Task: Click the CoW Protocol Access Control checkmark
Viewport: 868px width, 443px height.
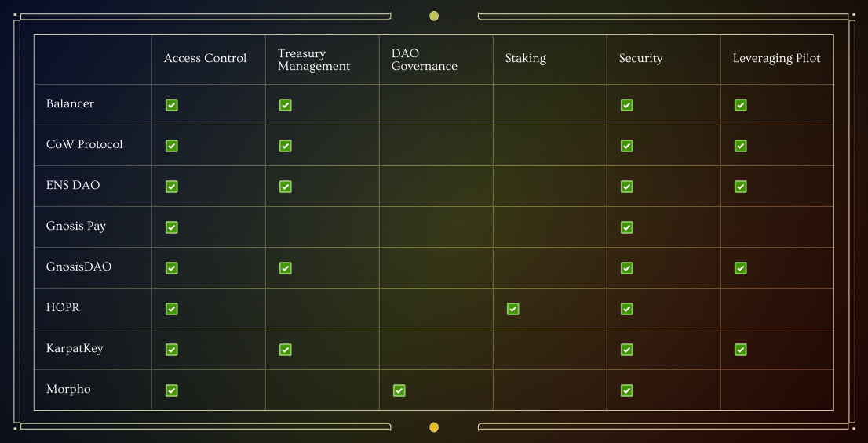Action: point(172,146)
